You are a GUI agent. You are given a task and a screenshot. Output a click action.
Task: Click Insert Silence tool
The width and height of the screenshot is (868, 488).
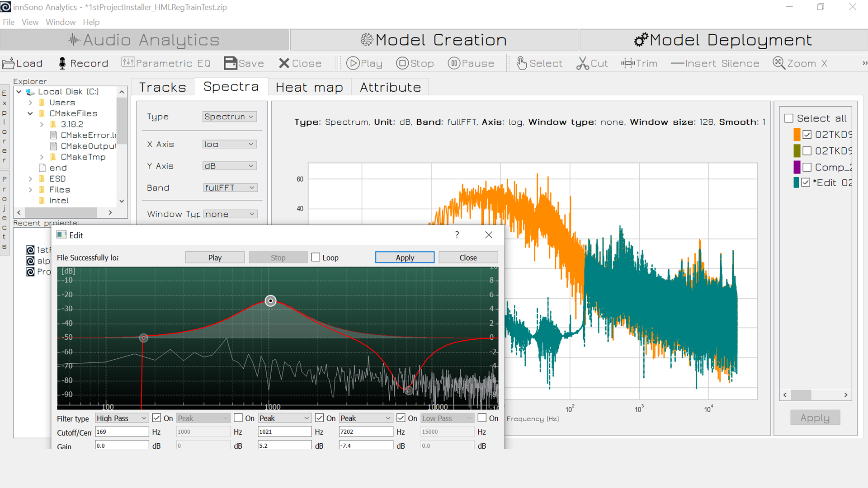714,63
